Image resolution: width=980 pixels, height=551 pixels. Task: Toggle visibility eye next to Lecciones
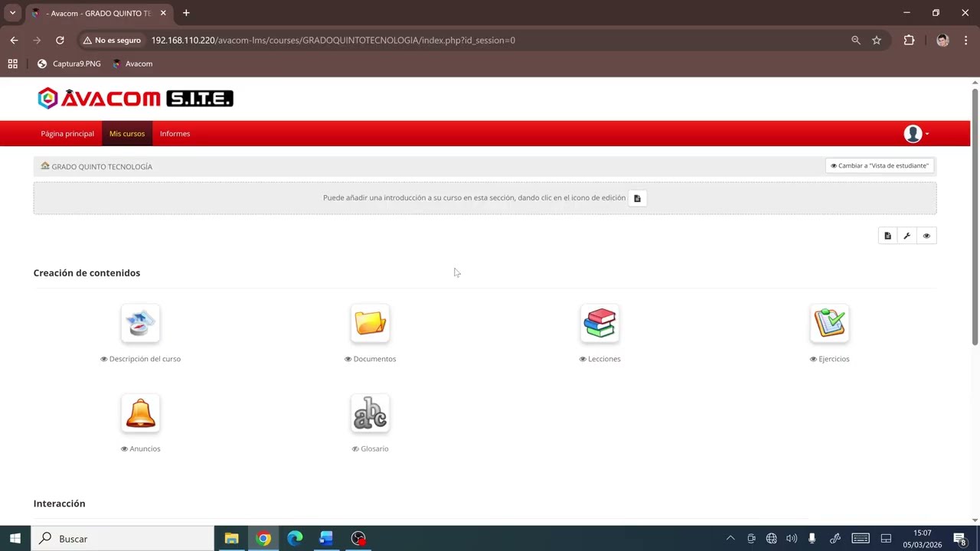pos(583,359)
